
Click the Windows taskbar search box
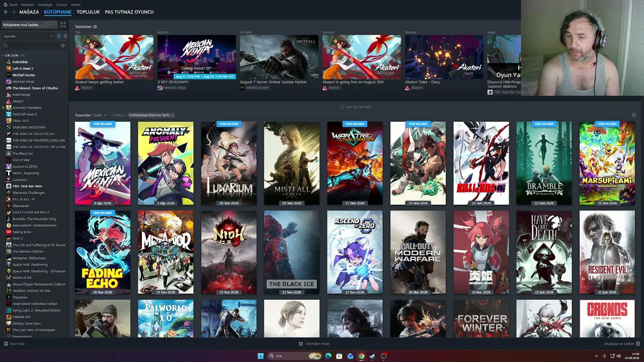coord(294,356)
